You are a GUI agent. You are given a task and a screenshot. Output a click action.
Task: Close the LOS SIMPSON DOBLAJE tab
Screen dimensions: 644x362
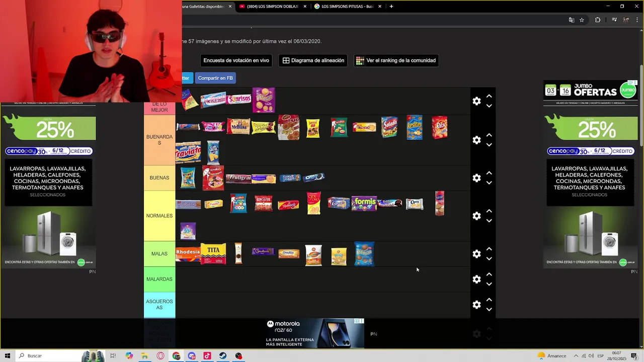pos(305,7)
